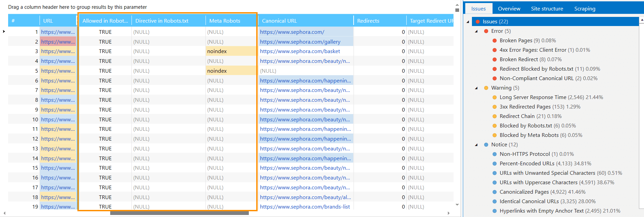Sort by Redirects column header
The height and width of the screenshot is (217, 644).
[380, 21]
